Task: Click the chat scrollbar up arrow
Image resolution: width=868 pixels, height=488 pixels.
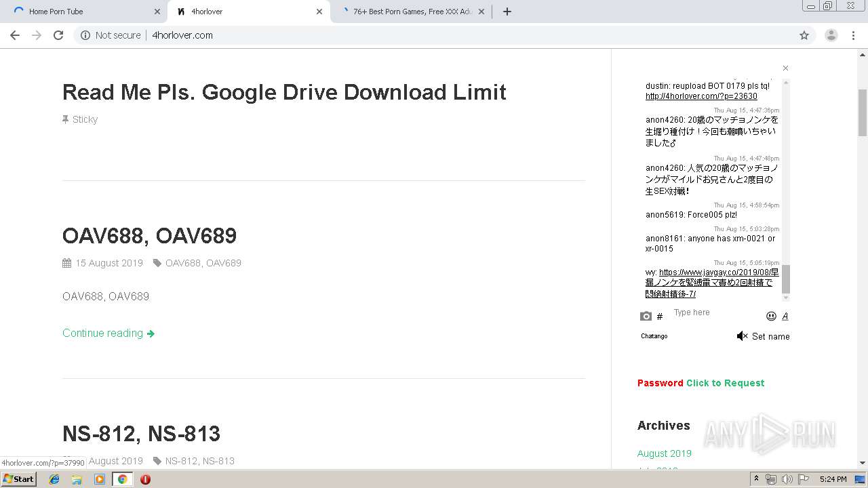Action: [x=786, y=82]
